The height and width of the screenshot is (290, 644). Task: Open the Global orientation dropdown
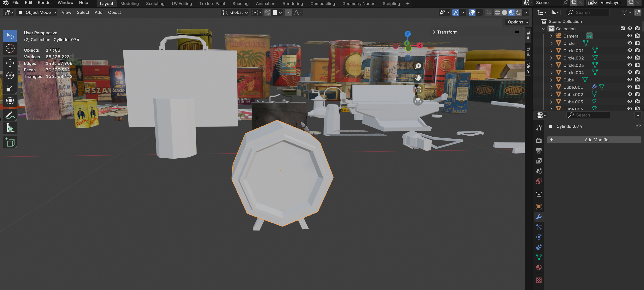click(235, 12)
